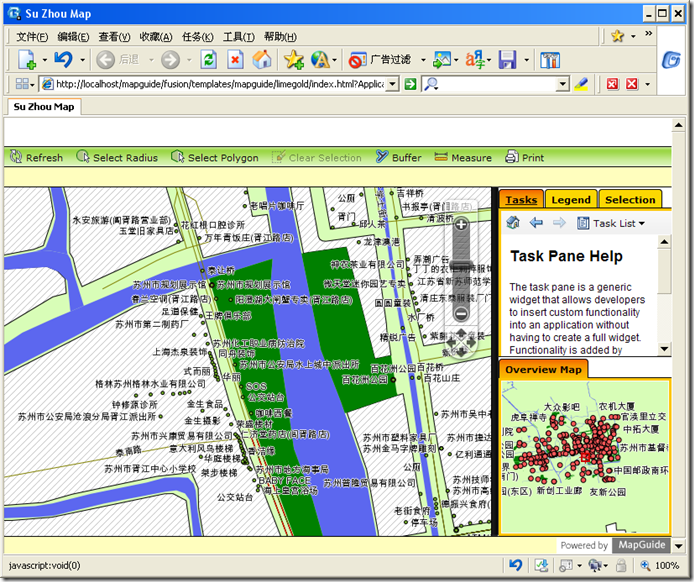Open the save icon dropdown arrow
The width and height of the screenshot is (694, 582).
click(x=526, y=60)
